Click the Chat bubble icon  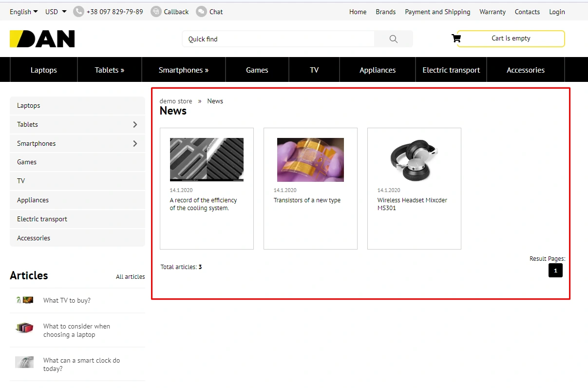click(x=201, y=12)
